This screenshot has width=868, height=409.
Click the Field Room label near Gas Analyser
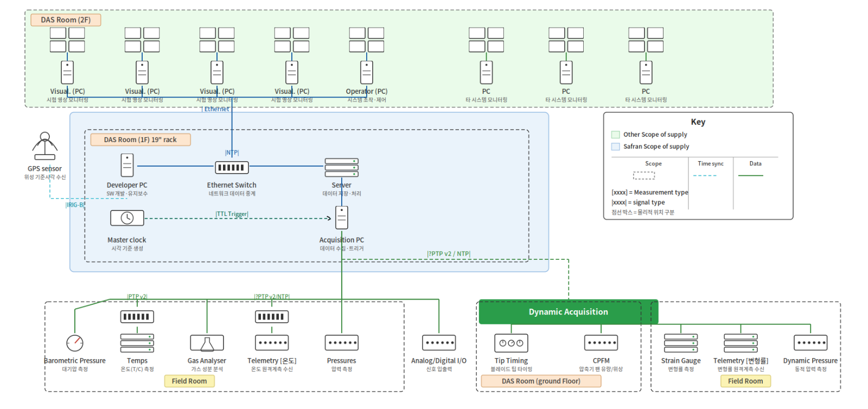189,381
